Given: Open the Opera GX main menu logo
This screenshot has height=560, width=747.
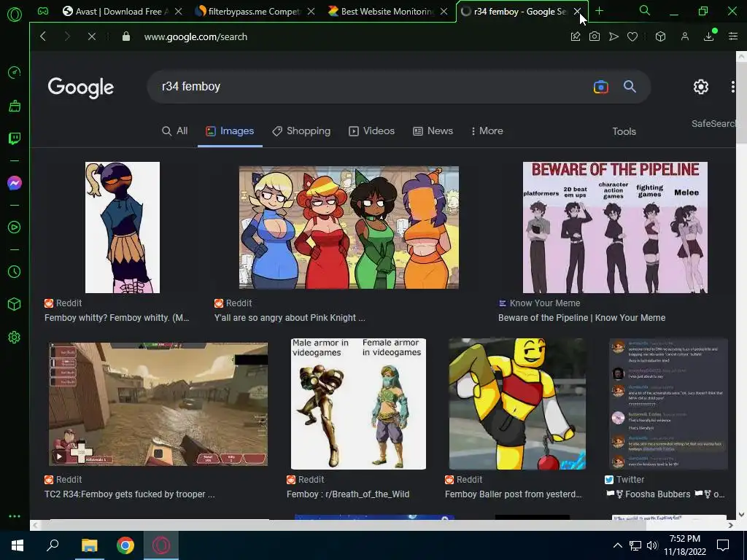Looking at the screenshot, I should point(15,15).
